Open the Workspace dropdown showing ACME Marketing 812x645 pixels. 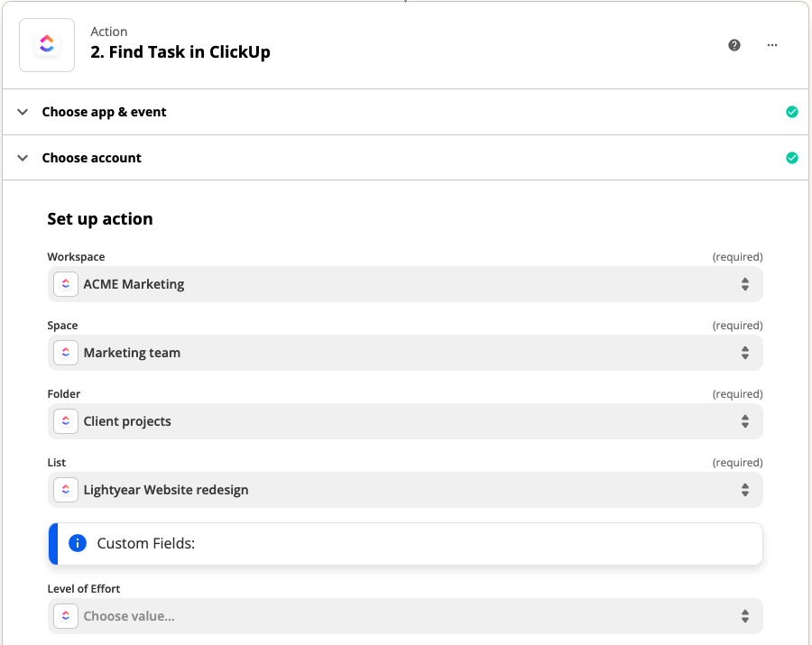click(x=405, y=284)
